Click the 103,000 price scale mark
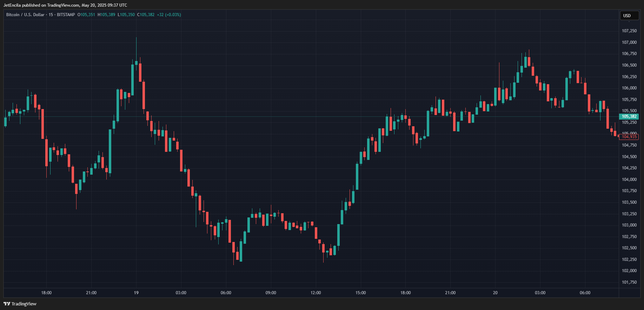The image size is (644, 310). (629, 225)
